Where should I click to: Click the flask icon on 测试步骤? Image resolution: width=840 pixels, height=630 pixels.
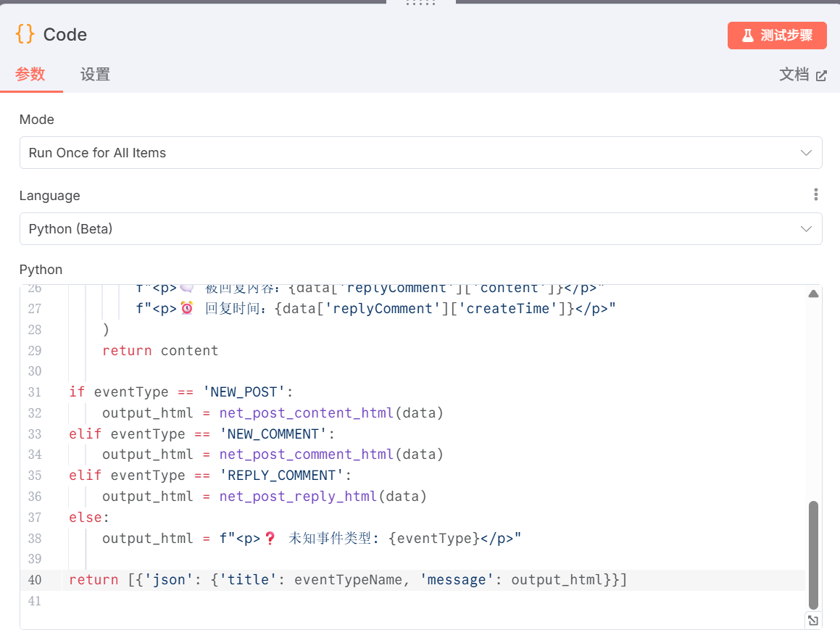[748, 36]
